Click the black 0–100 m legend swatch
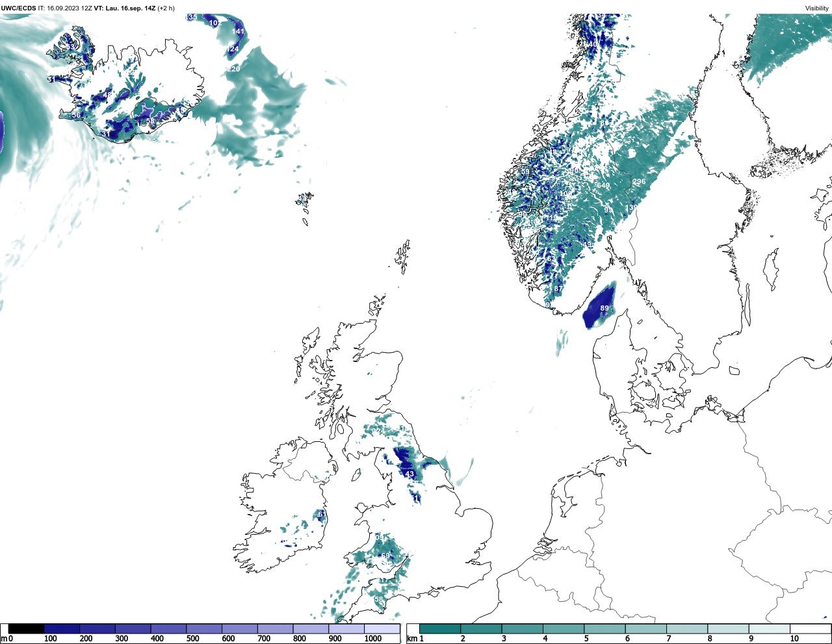832x644 pixels. [x=27, y=629]
